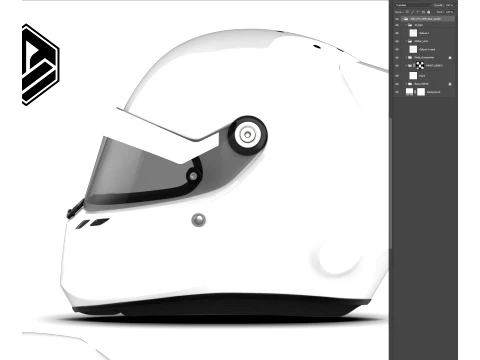Click the Fill value field
The width and height of the screenshot is (480, 360).
point(449,12)
